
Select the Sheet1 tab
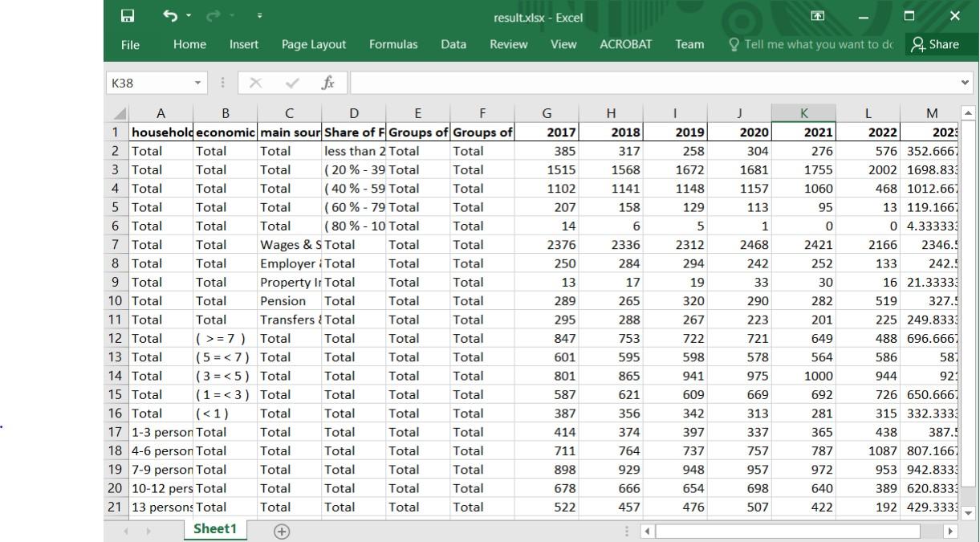click(214, 530)
